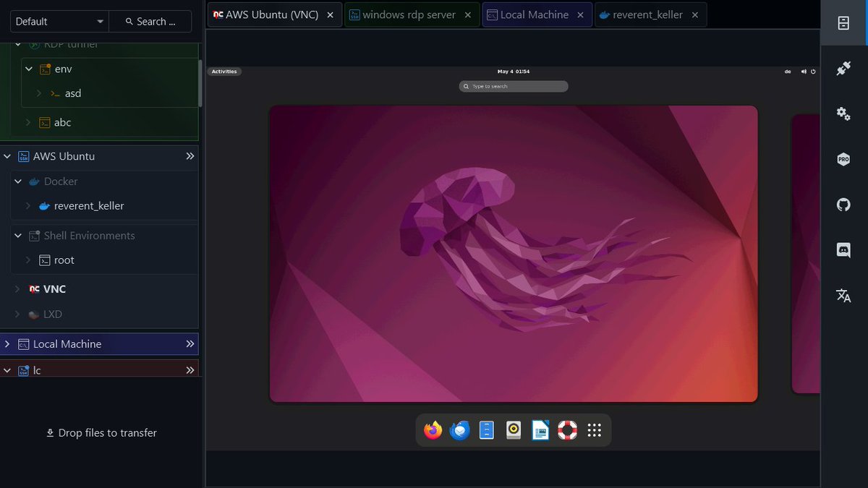Screen dimensions: 868x488
Task: Switch to the reverent_keller tab
Action: coord(650,14)
